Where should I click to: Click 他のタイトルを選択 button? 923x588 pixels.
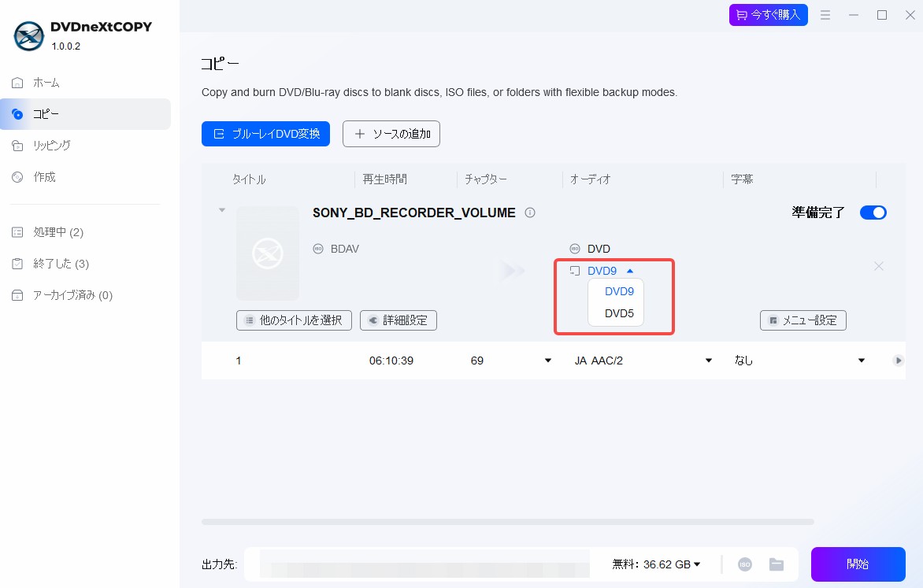[294, 320]
